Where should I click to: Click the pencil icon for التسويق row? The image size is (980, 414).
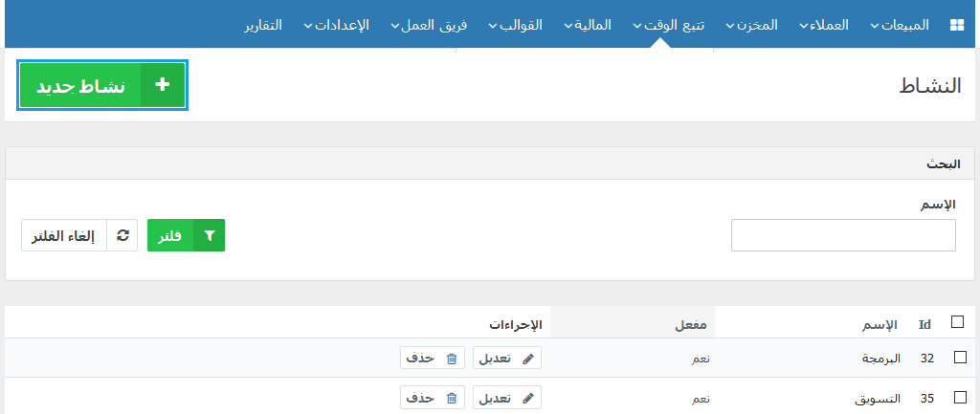pyautogui.click(x=528, y=398)
